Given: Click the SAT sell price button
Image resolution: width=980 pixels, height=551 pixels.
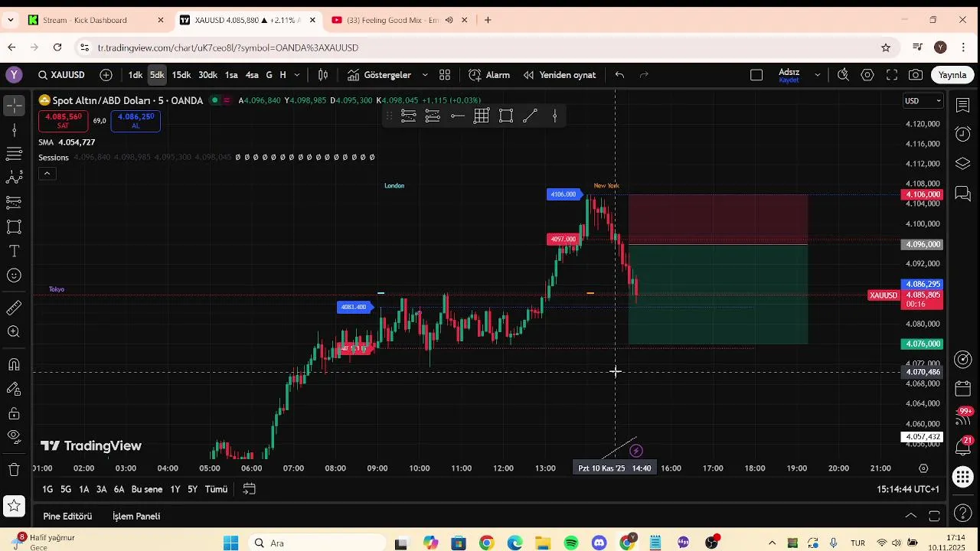Looking at the screenshot, I should (63, 121).
